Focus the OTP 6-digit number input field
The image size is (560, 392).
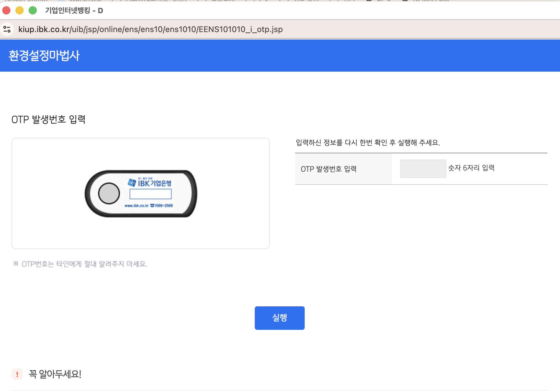(423, 169)
